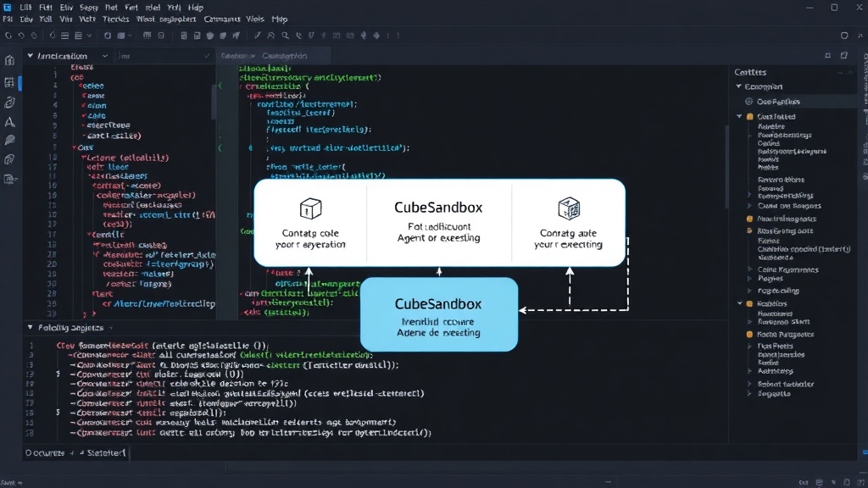Collapse the 'Cuet Inlted' folder arrow

(x=739, y=117)
